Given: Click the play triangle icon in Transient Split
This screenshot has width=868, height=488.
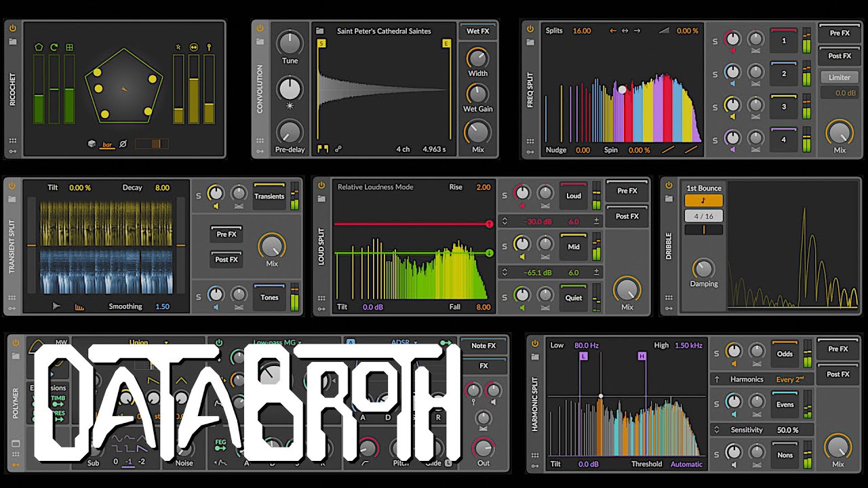Looking at the screenshot, I should 57,306.
